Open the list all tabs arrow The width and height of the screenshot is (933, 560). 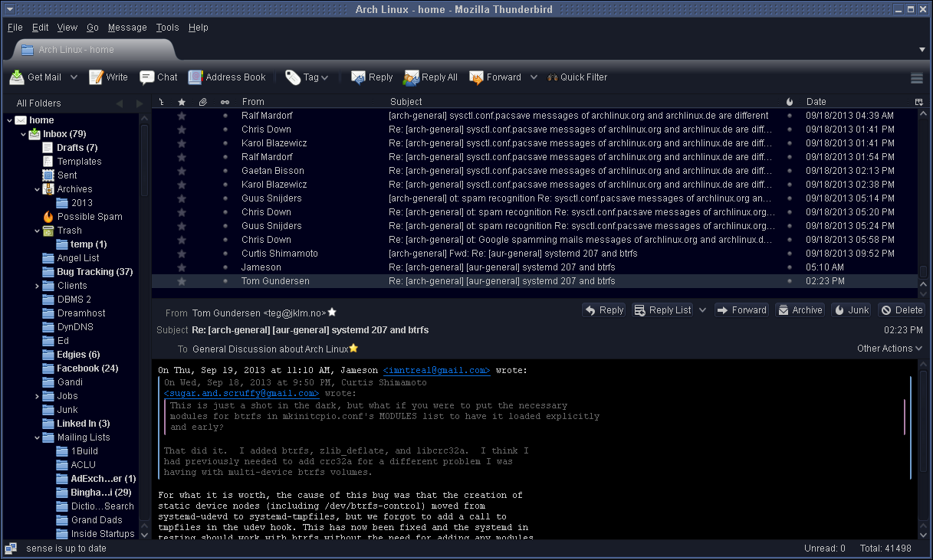pyautogui.click(x=922, y=50)
